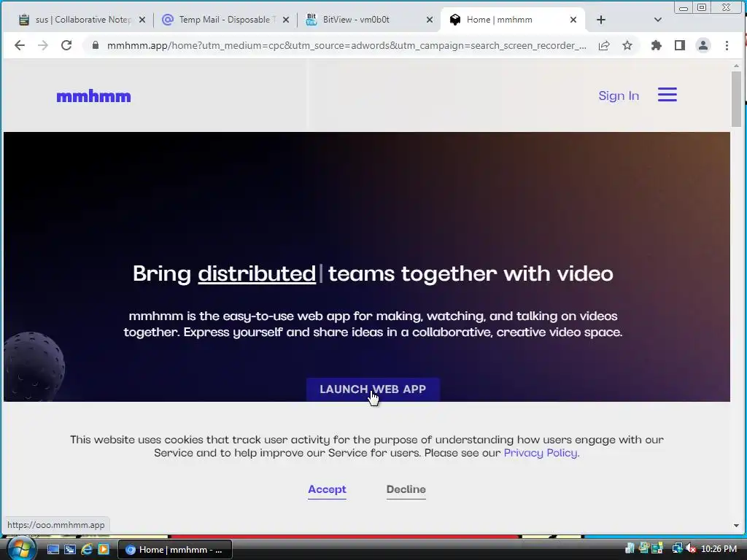Screen dimensions: 747x560
Task: Open the Windows Start orb
Action: (20, 548)
